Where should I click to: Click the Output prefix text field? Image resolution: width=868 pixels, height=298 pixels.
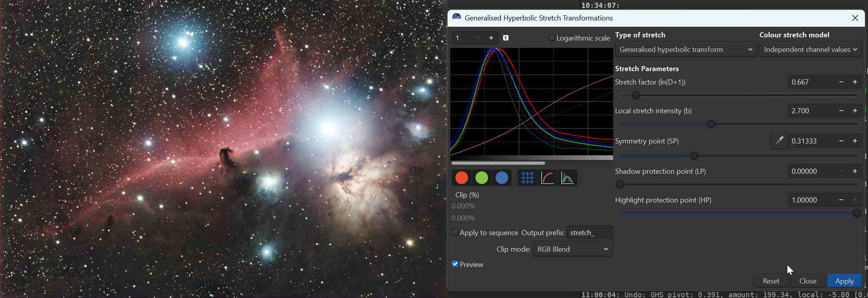pyautogui.click(x=590, y=233)
